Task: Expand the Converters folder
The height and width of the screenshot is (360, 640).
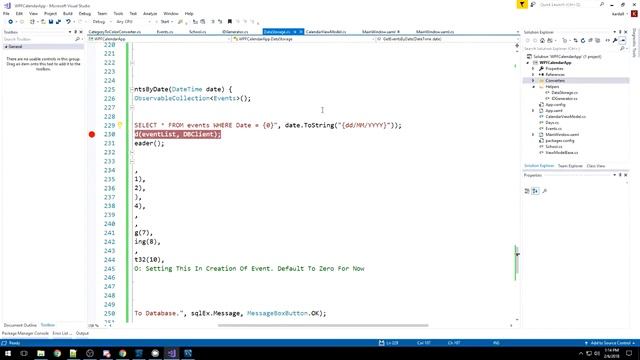Action: [533, 81]
